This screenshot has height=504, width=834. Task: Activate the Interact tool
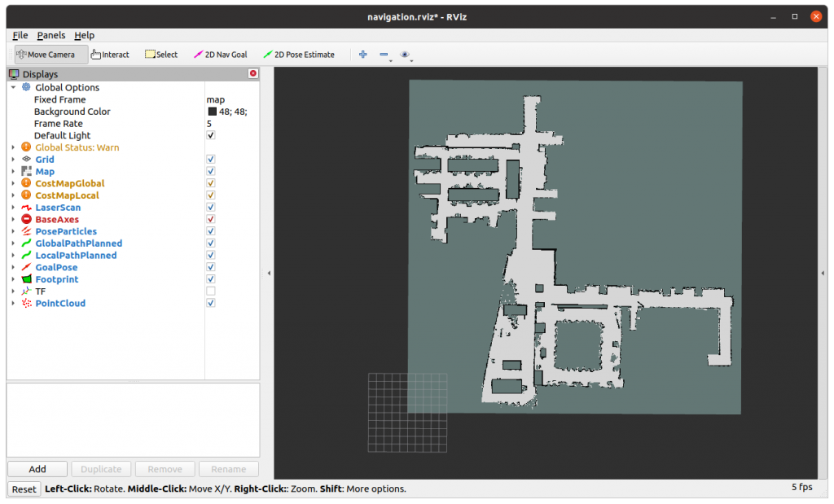pyautogui.click(x=110, y=55)
